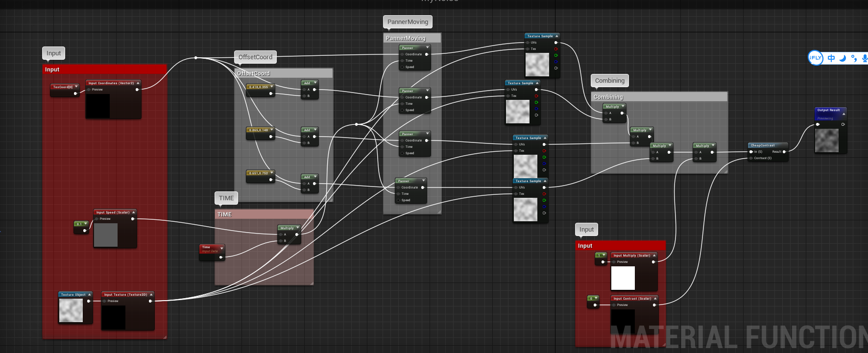868x353 pixels.
Task: Click the TIME comment bubble label
Action: [x=226, y=198]
